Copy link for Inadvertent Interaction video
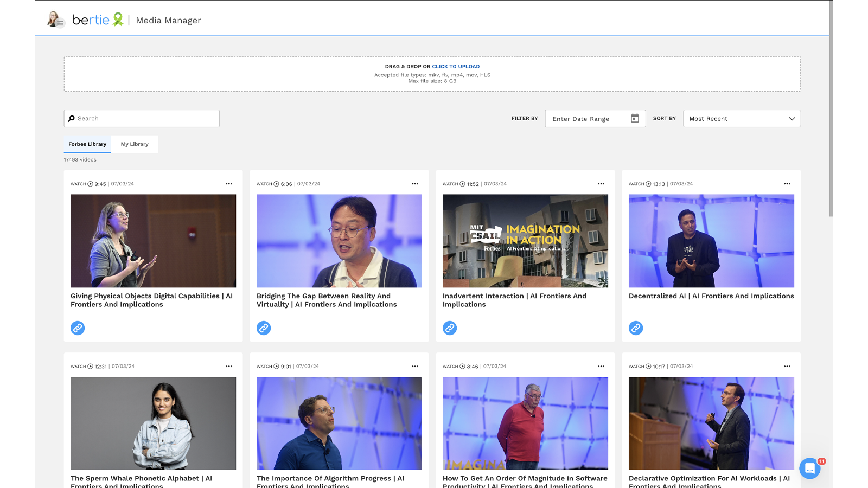This screenshot has width=868, height=488. coord(450,328)
